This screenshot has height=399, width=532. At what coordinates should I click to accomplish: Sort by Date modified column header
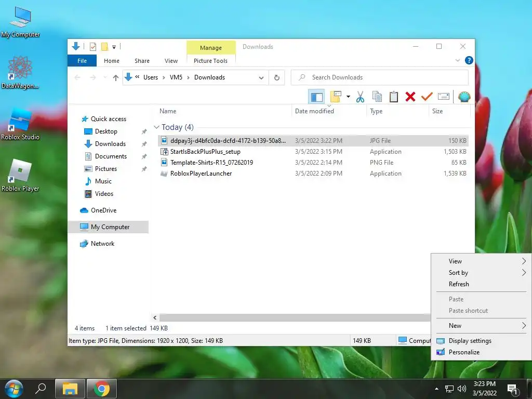point(329,111)
